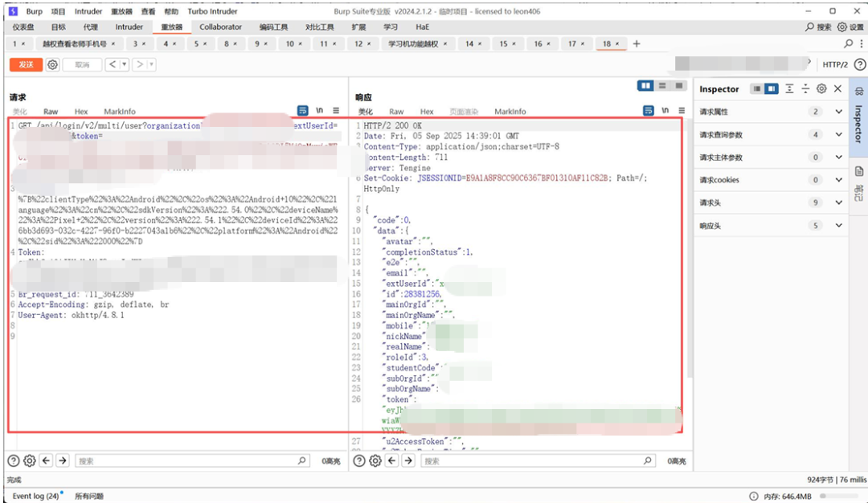Select Repeater tab 越权查看老师手机号
The width and height of the screenshot is (868, 503).
79,43
